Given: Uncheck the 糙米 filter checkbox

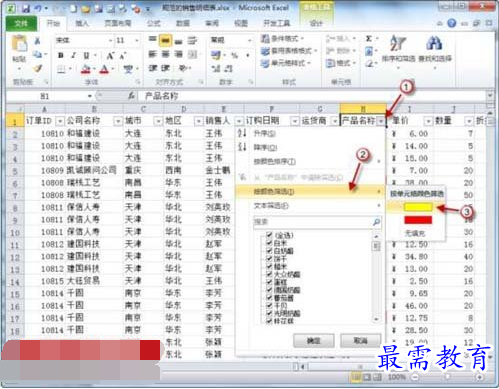Looking at the screenshot, I should coord(269,266).
